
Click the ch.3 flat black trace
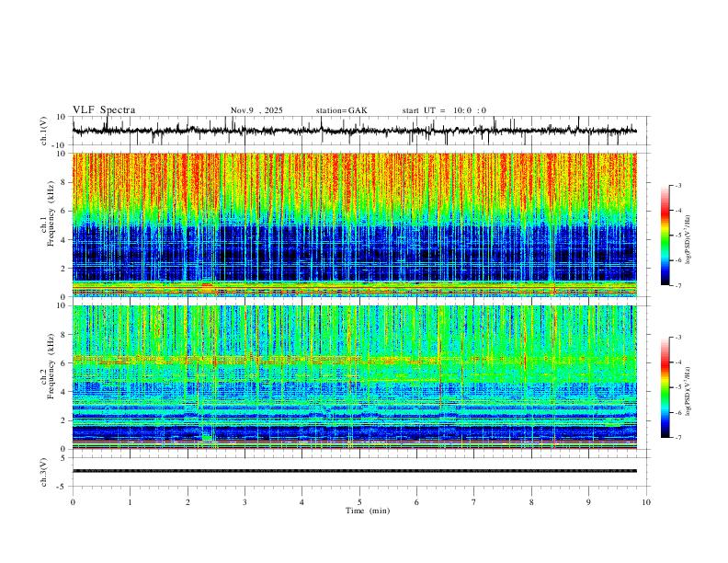tap(355, 471)
